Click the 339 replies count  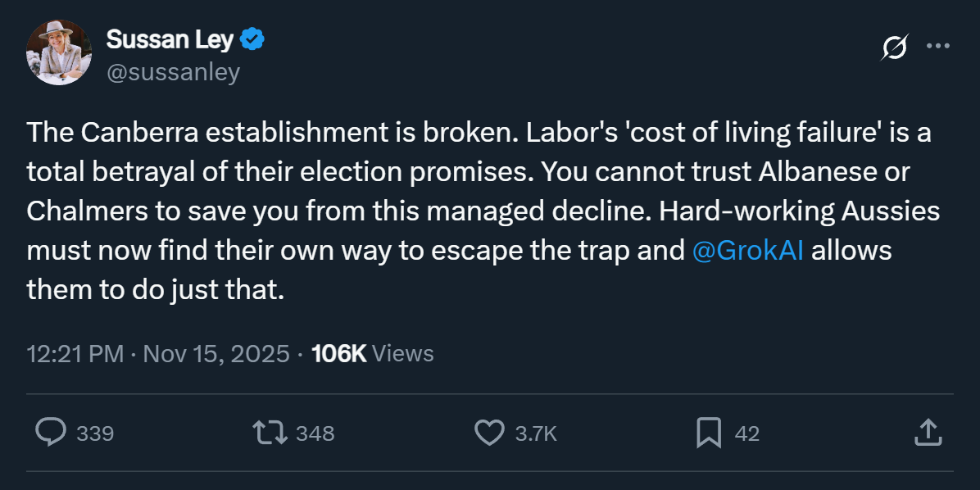pos(95,433)
